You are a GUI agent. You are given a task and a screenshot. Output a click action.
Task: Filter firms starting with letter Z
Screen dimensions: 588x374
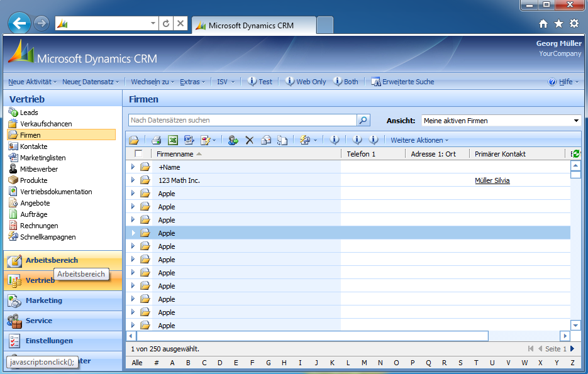[x=573, y=363]
